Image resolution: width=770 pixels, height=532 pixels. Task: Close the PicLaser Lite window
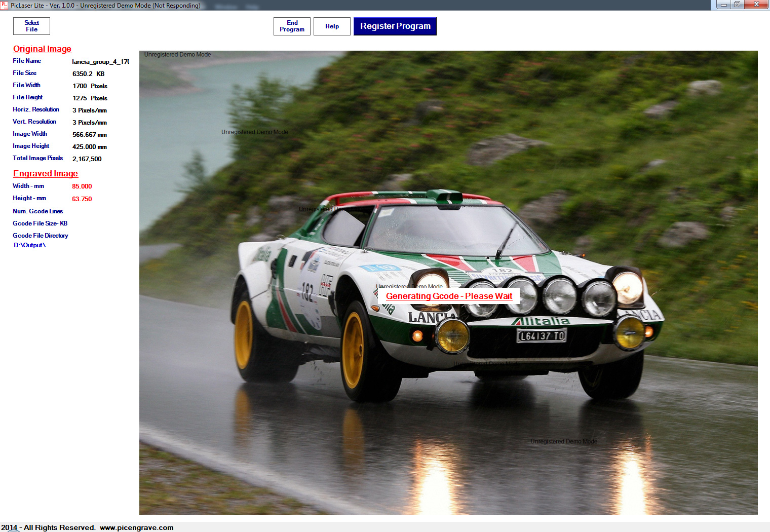coord(756,5)
